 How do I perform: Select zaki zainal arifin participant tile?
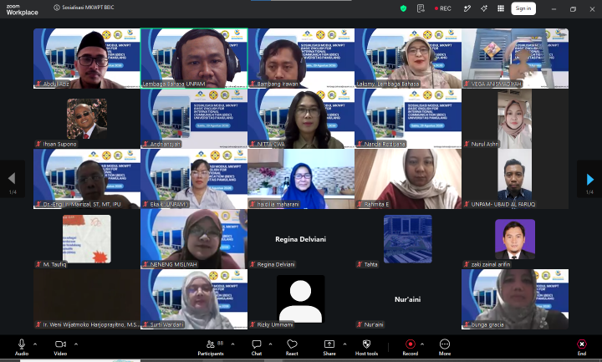pyautogui.click(x=515, y=239)
